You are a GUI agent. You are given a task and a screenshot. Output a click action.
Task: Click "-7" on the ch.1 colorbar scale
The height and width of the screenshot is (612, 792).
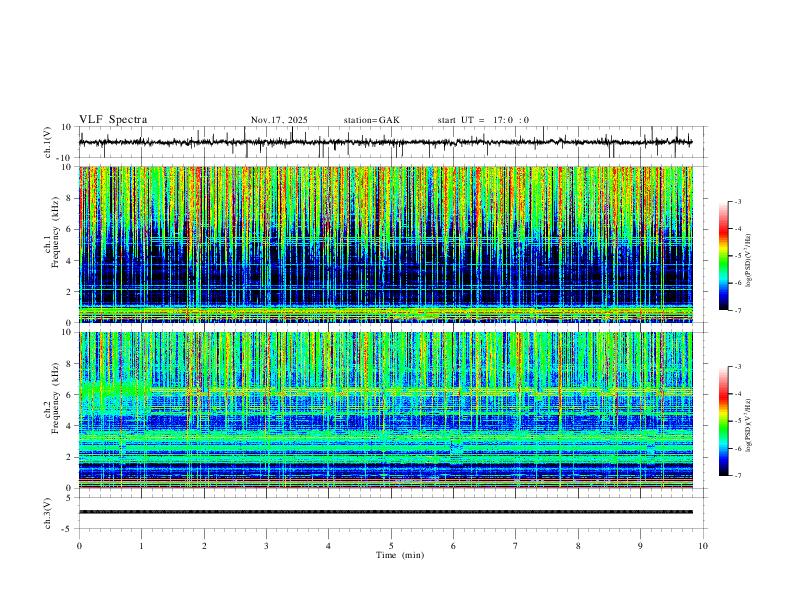click(x=737, y=310)
